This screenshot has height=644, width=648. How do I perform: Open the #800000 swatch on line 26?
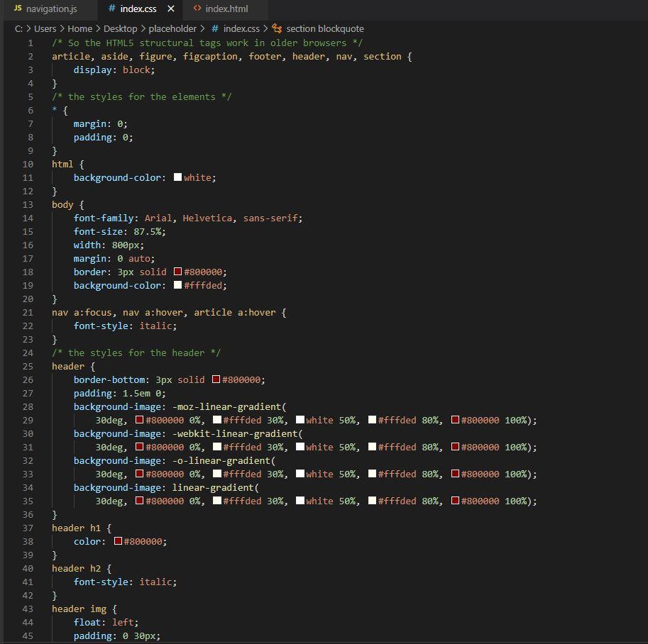coord(216,379)
